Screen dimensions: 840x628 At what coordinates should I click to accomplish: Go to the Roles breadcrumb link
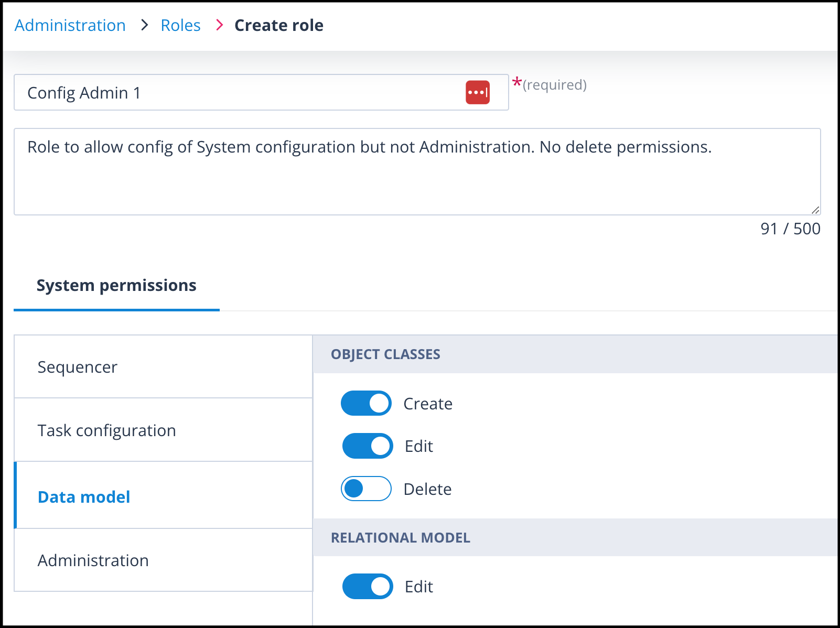pyautogui.click(x=180, y=25)
